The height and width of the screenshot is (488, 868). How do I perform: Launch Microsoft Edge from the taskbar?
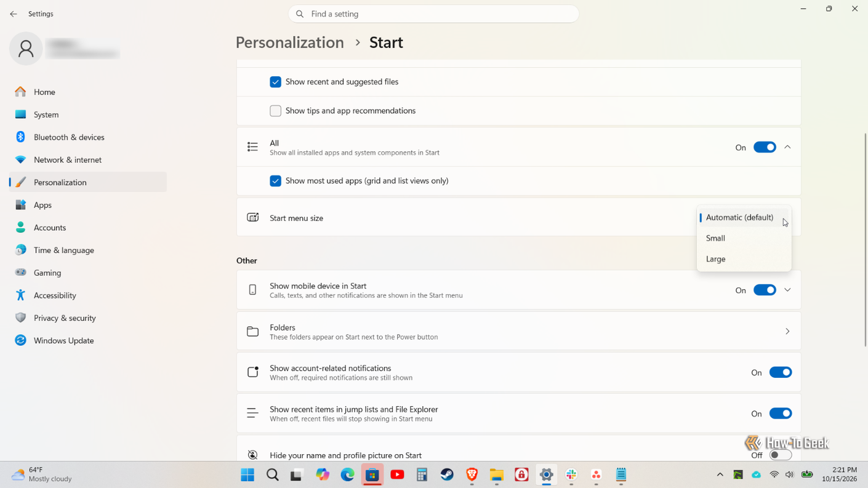click(347, 474)
